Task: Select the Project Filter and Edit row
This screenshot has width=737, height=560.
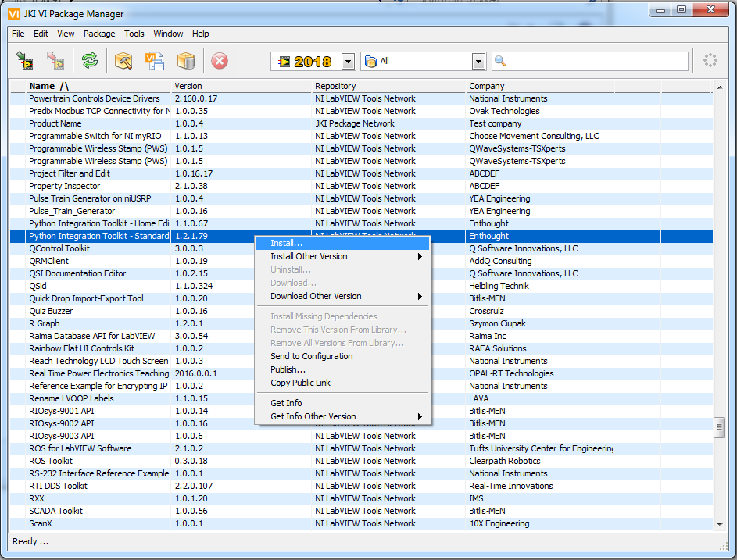Action: (x=361, y=174)
